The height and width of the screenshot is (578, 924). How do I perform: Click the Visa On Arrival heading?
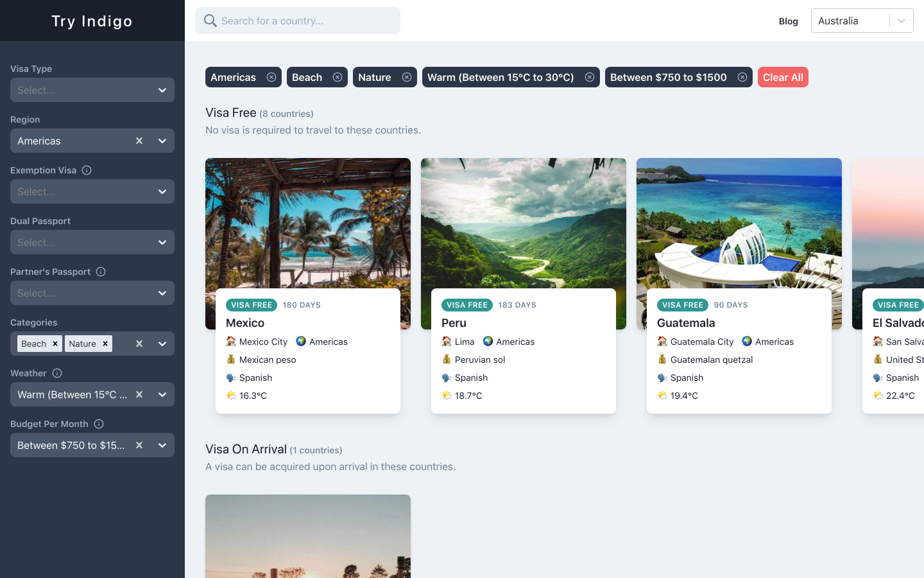click(x=246, y=449)
